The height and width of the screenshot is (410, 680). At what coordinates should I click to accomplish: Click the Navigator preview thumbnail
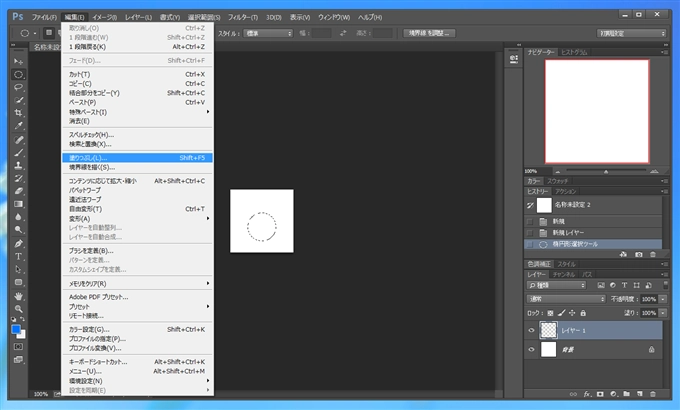[x=597, y=112]
